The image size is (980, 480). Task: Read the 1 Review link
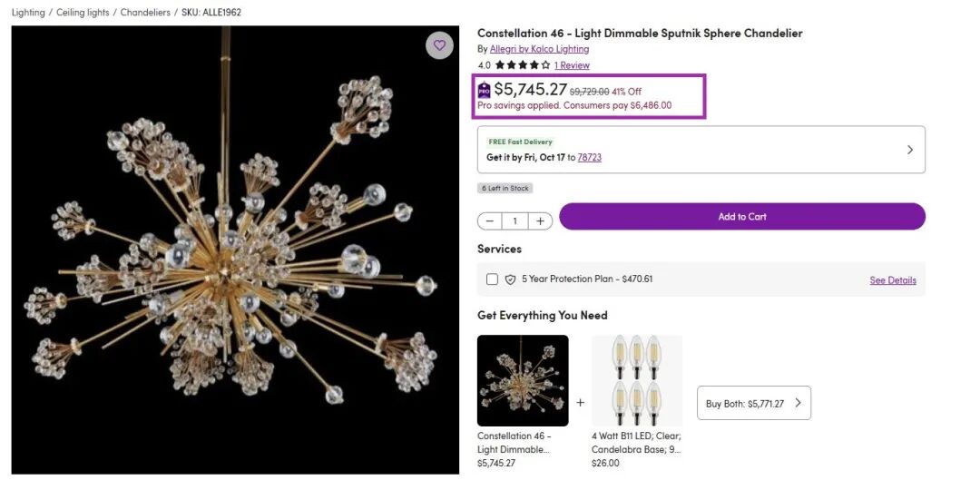572,65
